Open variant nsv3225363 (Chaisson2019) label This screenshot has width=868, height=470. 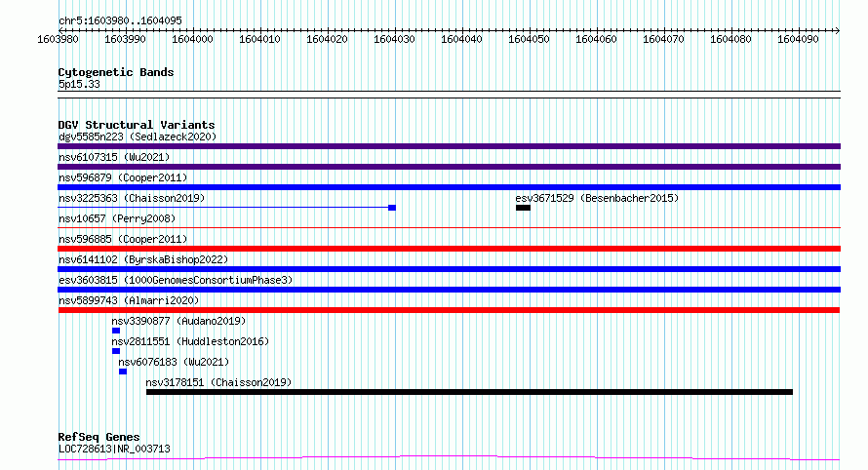[132, 198]
